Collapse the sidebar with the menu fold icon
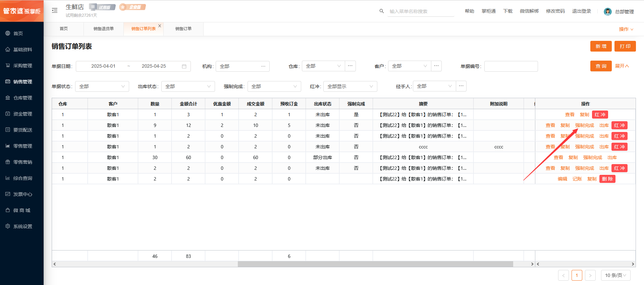The image size is (644, 285). (x=55, y=11)
